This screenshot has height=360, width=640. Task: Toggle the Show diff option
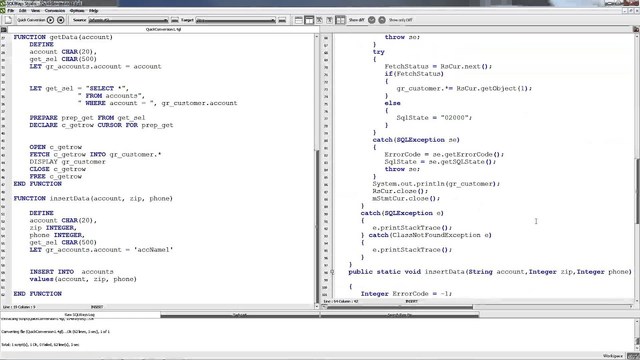(356, 20)
